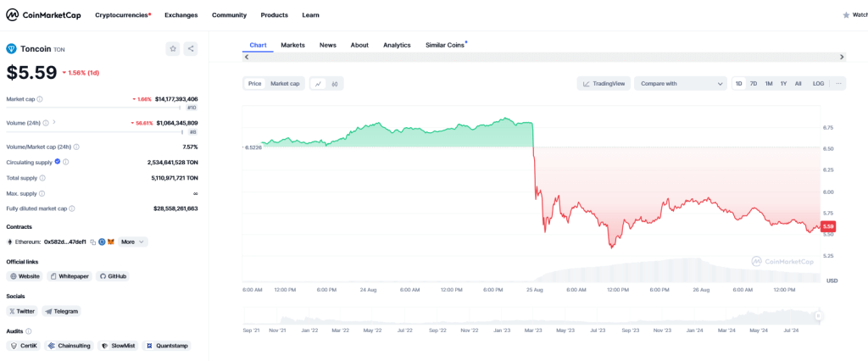Open Products navigation menu
Image resolution: width=868 pixels, height=361 pixels.
point(275,15)
